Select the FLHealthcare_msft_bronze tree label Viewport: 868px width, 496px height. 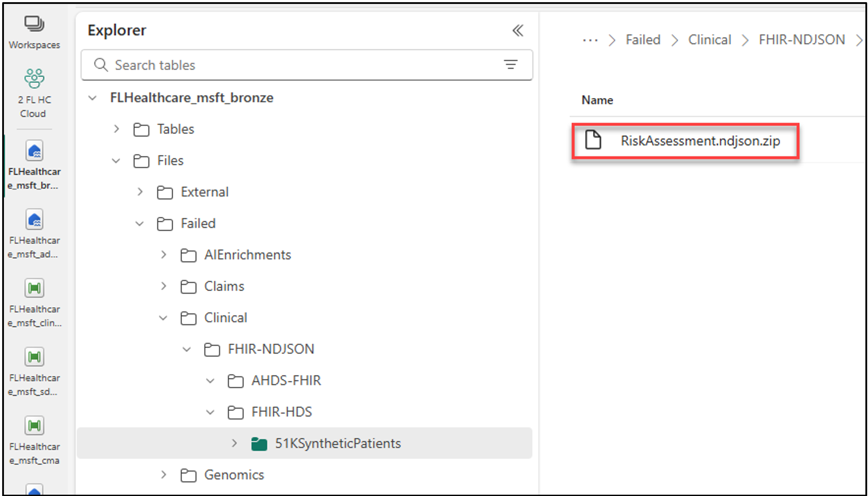[192, 98]
